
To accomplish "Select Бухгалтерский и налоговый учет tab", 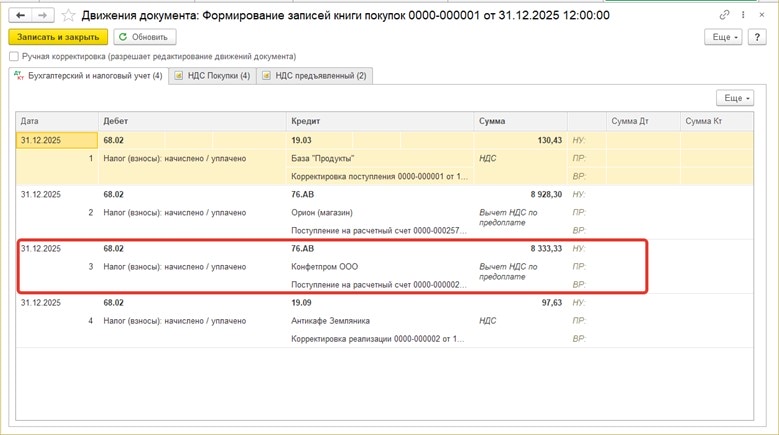I will (88, 75).
